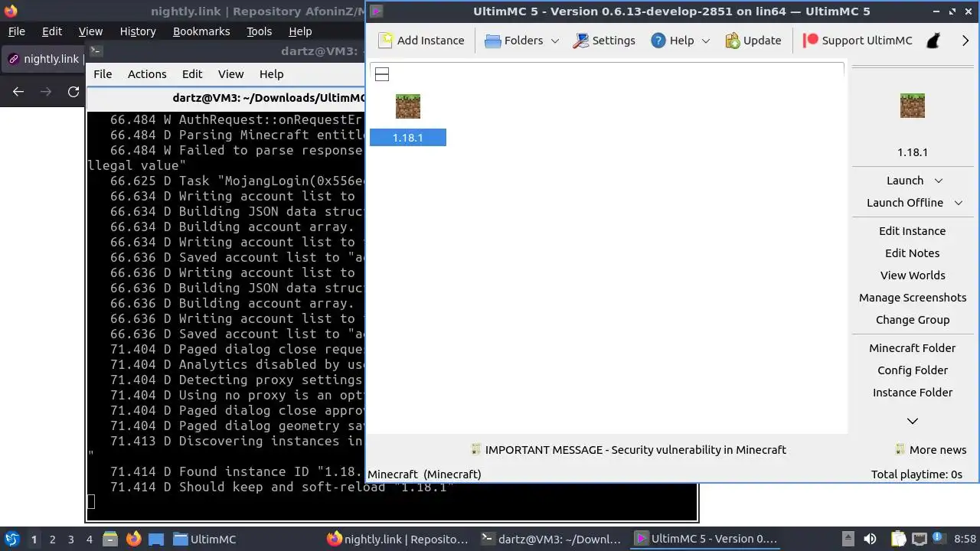
Task: Click the Add Instance toolbar button
Action: [x=422, y=41]
